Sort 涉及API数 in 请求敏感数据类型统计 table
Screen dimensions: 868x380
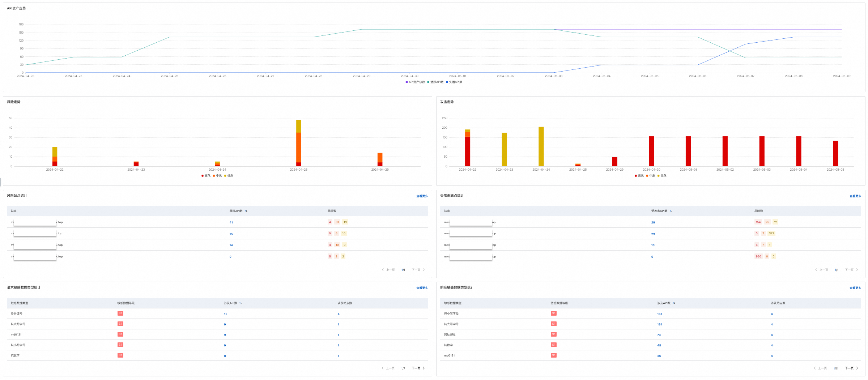pyautogui.click(x=241, y=303)
